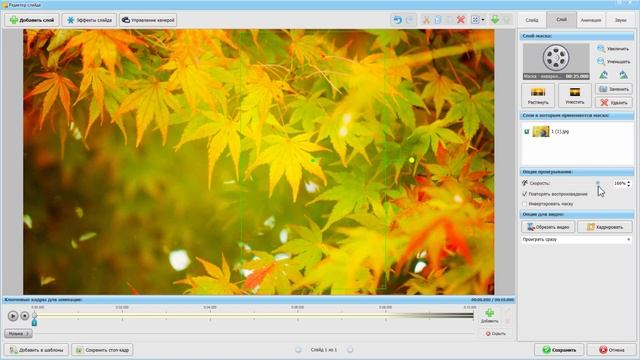Image resolution: width=640 pixels, height=360 pixels.
Task: Switch to the 'Слой' tab
Action: point(561,20)
